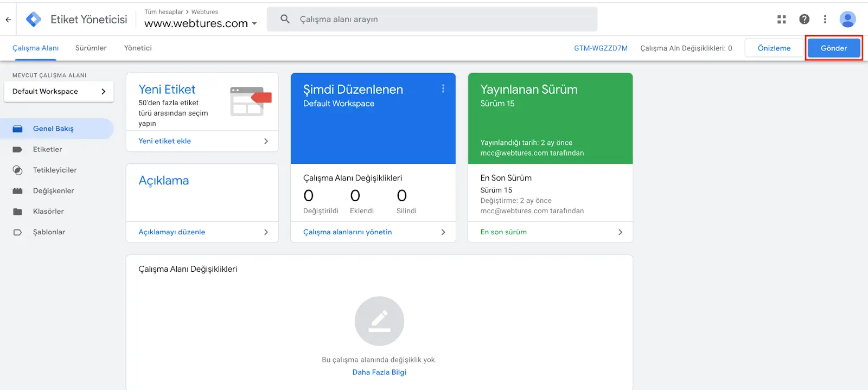This screenshot has width=868, height=390.
Task: Click the Açıklama card title
Action: [164, 181]
